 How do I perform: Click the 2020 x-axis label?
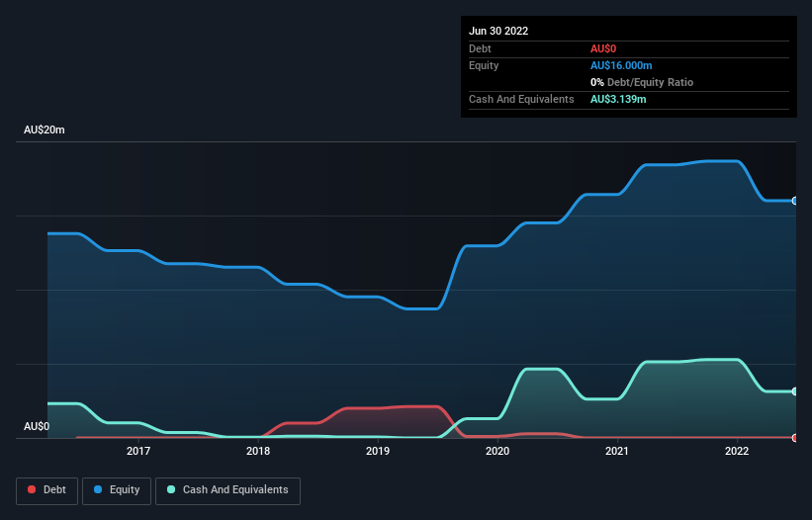point(497,451)
